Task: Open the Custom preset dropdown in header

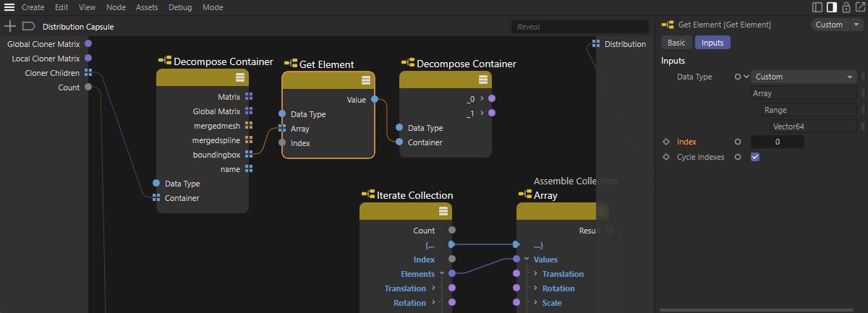Action: click(x=836, y=25)
